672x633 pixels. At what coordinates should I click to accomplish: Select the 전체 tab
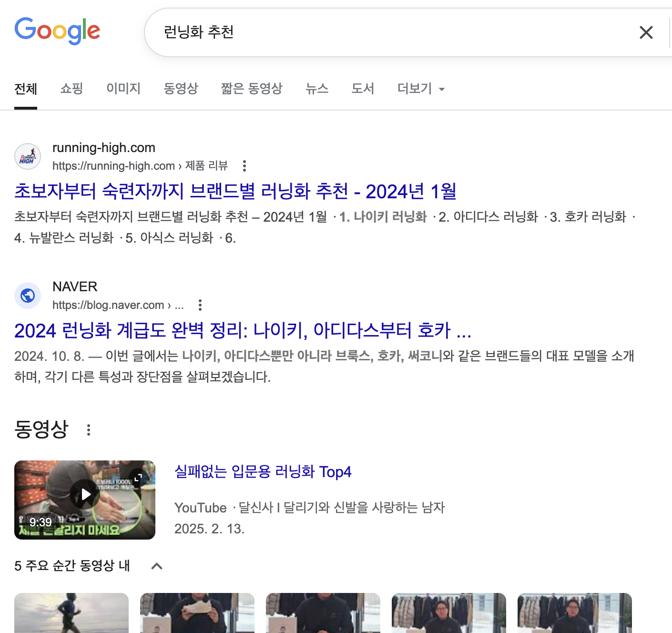tap(26, 89)
